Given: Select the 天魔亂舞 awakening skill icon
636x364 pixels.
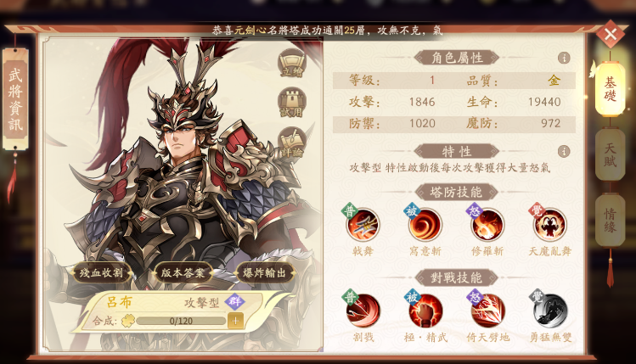Looking at the screenshot, I should pos(549,225).
